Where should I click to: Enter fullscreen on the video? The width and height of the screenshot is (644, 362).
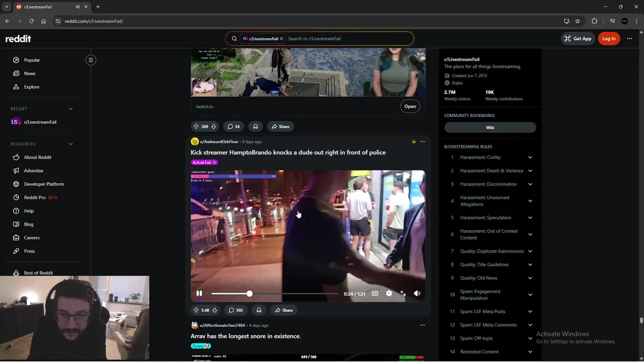403,294
